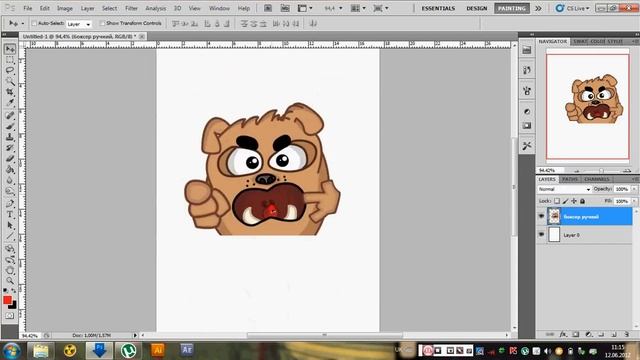
Task: Launch Bridge from the application bar
Action: [x=268, y=8]
